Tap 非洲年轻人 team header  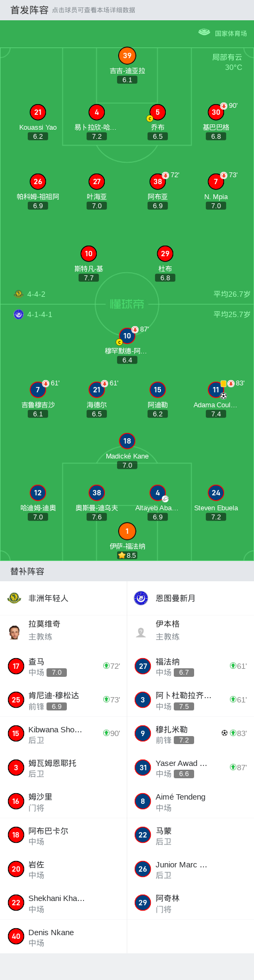[63, 598]
